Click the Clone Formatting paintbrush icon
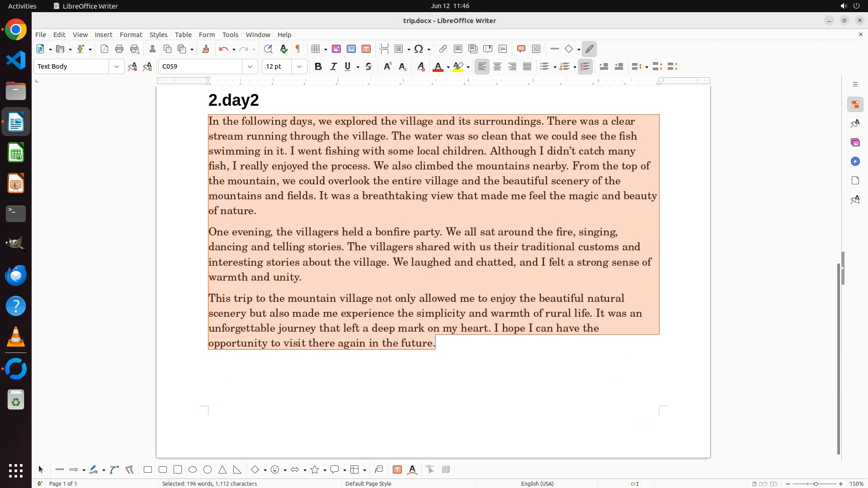Viewport: 868px width, 488px height. (206, 49)
